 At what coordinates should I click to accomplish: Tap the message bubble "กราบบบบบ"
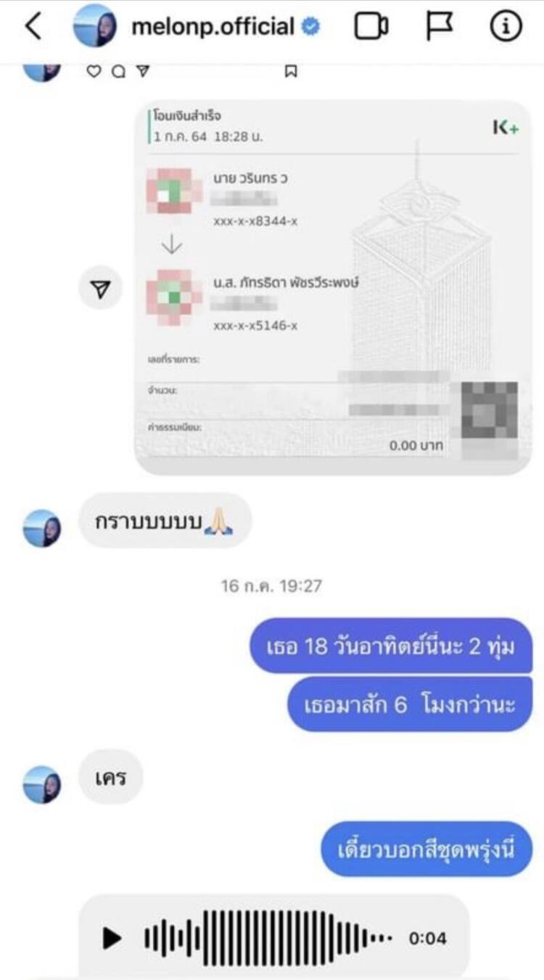[x=165, y=521]
